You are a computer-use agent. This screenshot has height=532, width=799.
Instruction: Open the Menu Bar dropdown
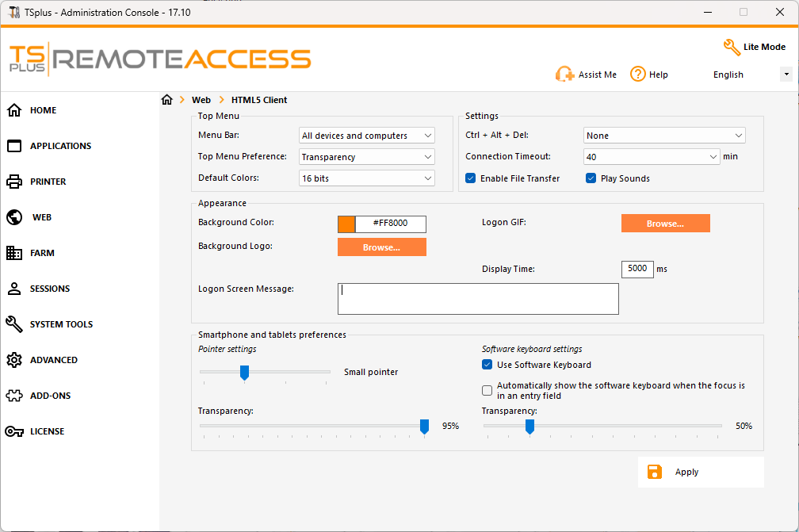point(366,135)
